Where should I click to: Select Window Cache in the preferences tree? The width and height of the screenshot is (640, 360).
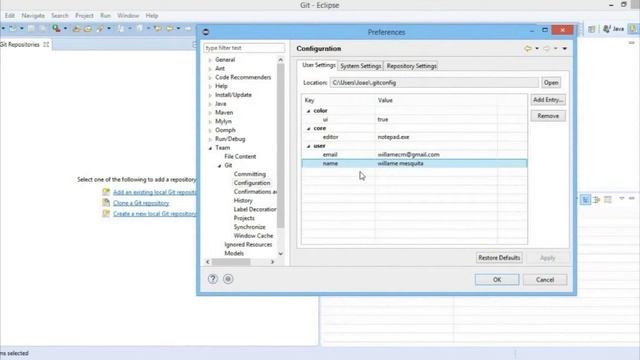click(253, 236)
